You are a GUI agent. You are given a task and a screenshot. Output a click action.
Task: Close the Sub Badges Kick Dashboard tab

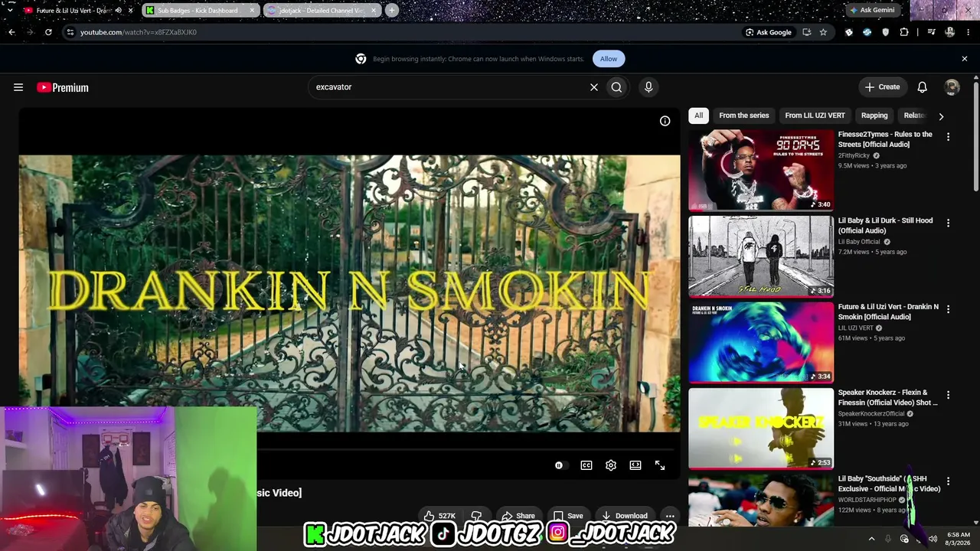[253, 11]
